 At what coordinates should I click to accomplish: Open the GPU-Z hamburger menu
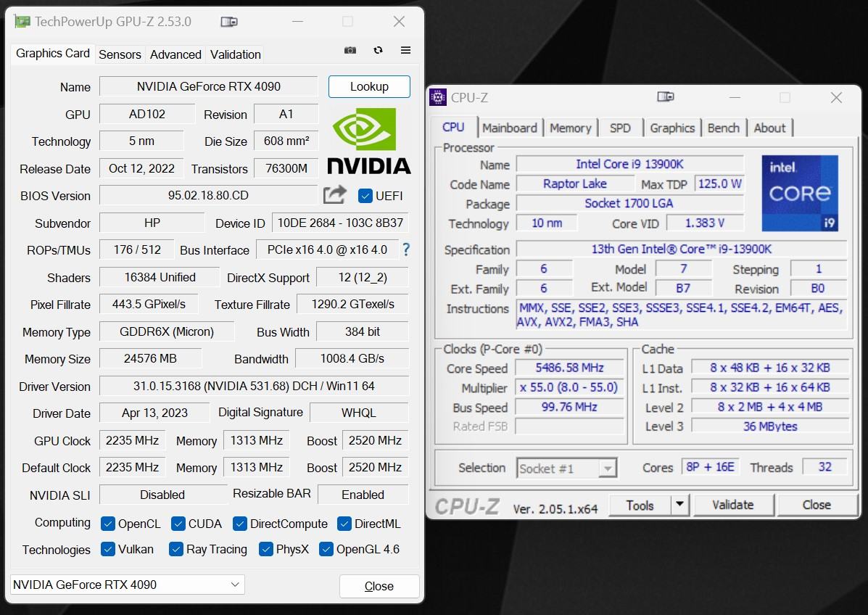[x=406, y=50]
